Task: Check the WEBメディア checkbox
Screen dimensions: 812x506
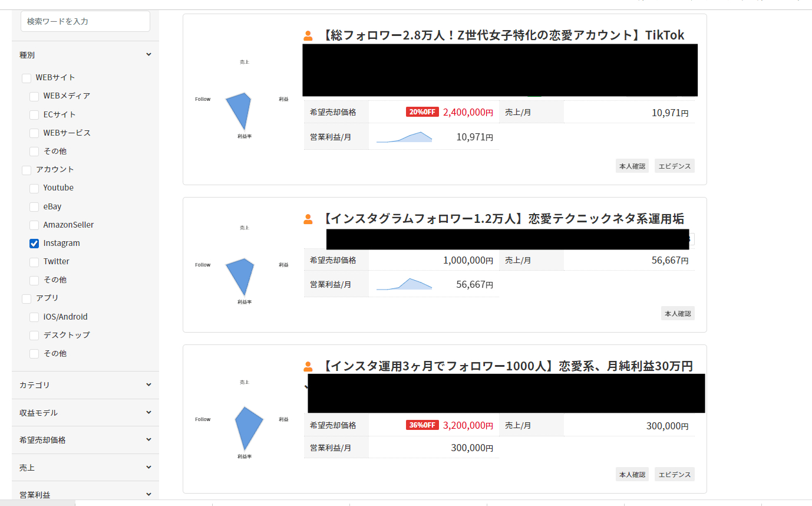Action: (x=34, y=96)
